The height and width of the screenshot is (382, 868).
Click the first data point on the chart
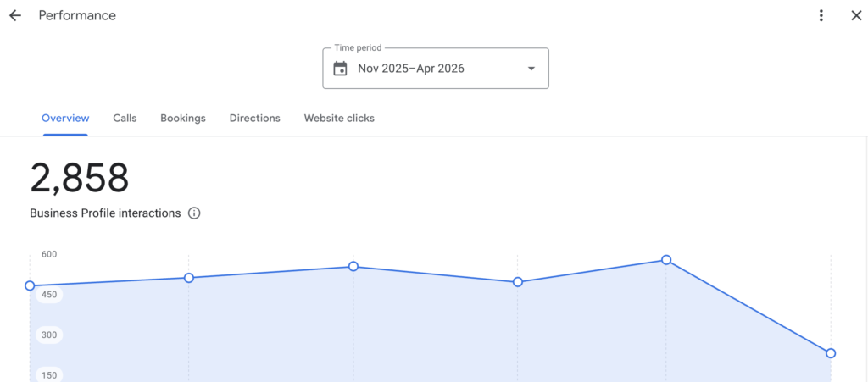[30, 286]
